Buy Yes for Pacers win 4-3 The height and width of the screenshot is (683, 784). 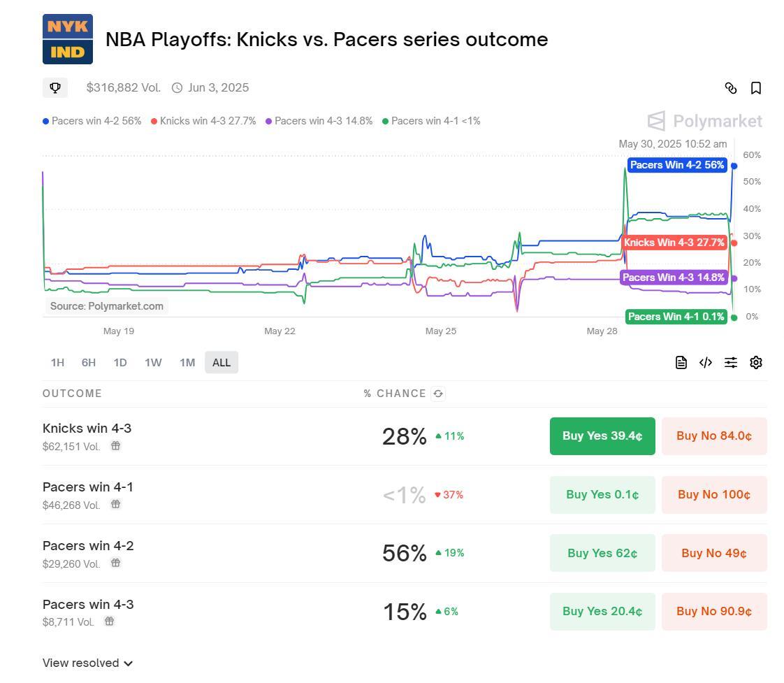pos(602,612)
